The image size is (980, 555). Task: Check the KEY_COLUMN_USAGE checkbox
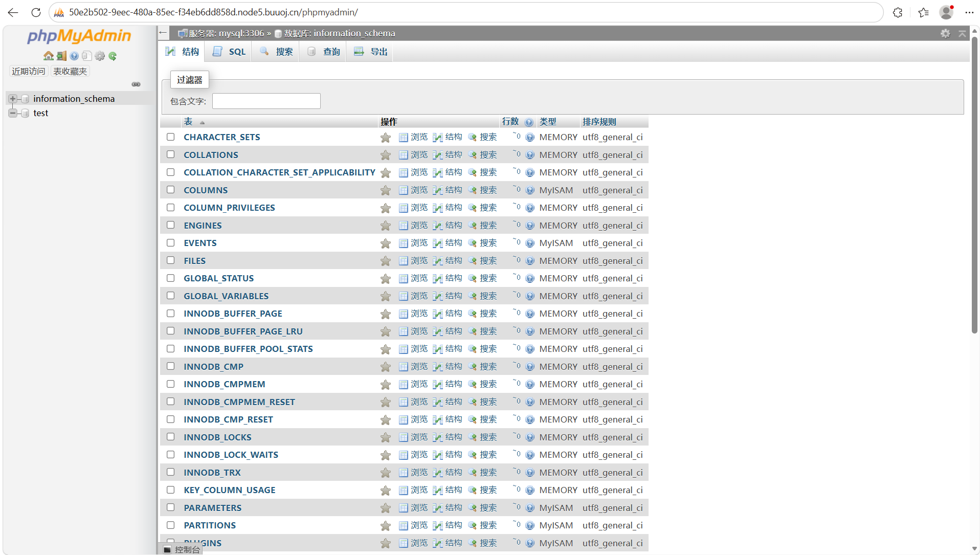(170, 490)
